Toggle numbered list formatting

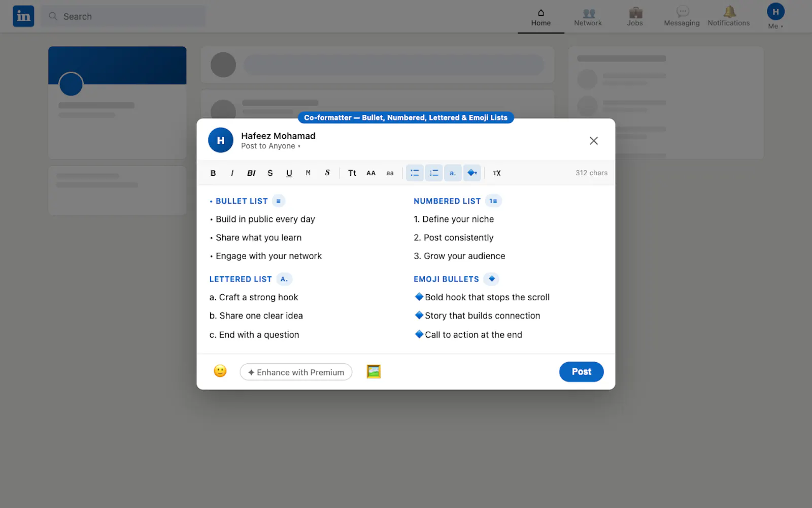[x=434, y=173]
